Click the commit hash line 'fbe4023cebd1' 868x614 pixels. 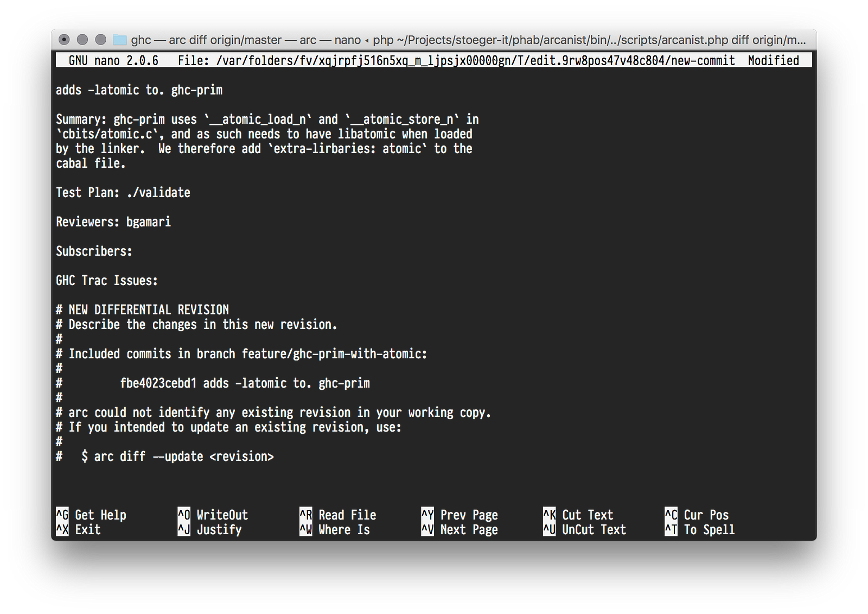[245, 383]
